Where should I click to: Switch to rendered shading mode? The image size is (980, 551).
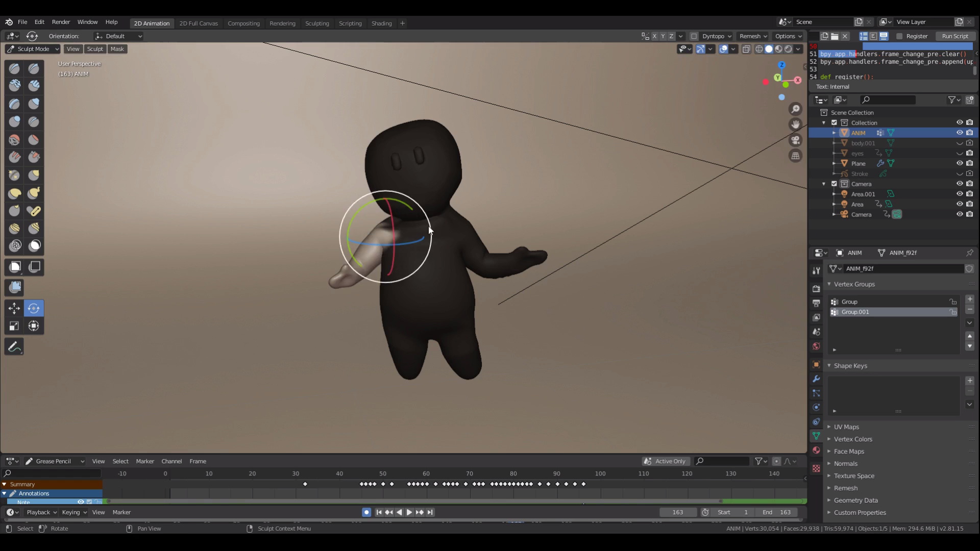(789, 49)
